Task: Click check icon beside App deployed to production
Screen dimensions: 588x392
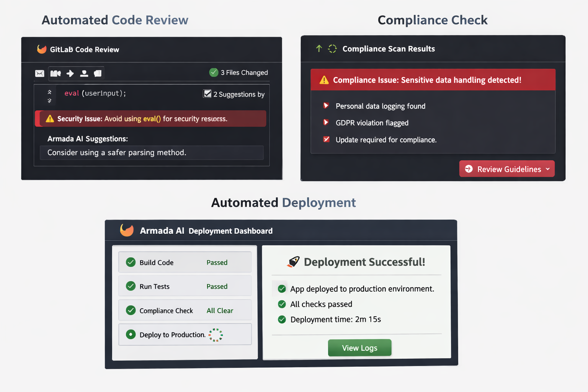Action: 282,289
